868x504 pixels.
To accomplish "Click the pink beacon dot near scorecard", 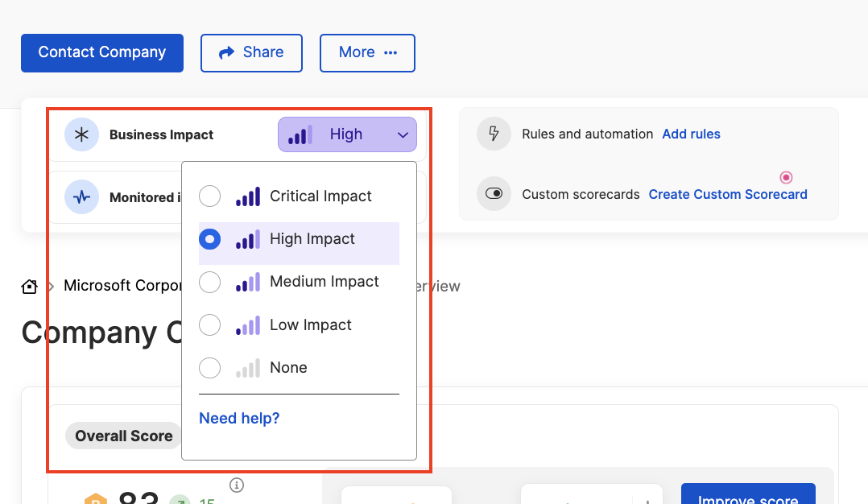I will (786, 177).
